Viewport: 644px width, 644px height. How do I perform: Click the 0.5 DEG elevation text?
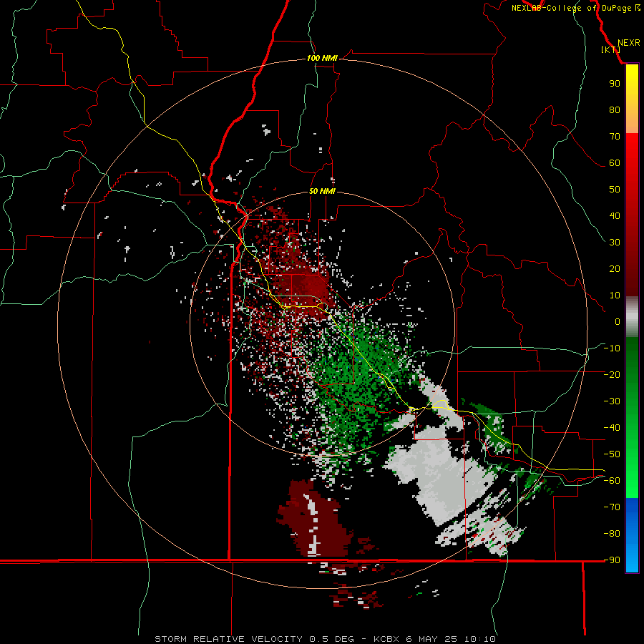[331, 639]
